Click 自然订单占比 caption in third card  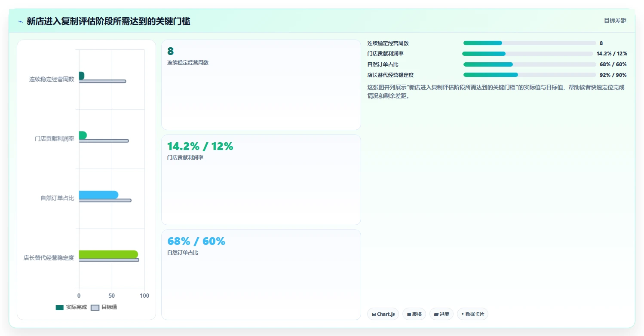(x=183, y=252)
